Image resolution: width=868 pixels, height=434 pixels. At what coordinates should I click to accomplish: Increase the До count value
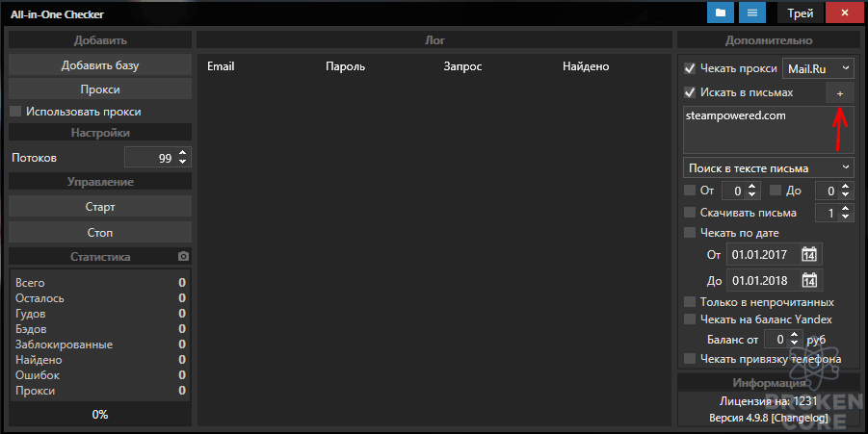click(845, 187)
